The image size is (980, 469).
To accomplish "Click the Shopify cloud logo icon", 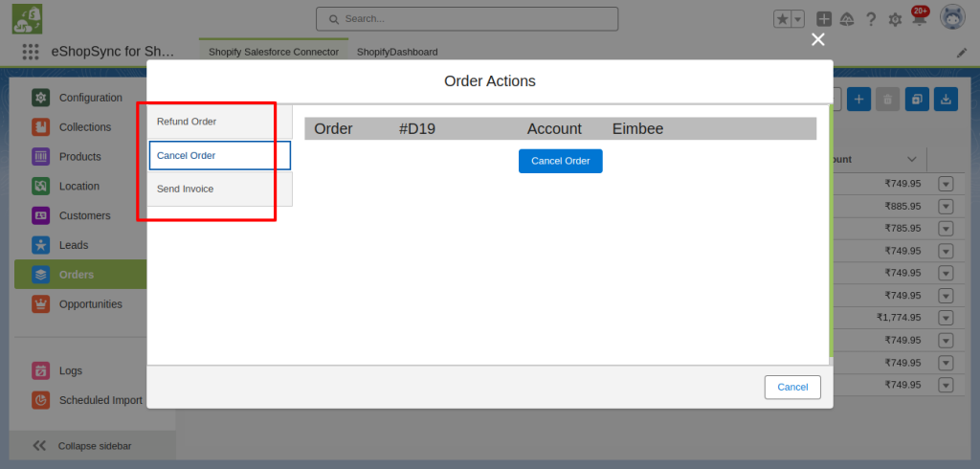I will click(x=27, y=19).
